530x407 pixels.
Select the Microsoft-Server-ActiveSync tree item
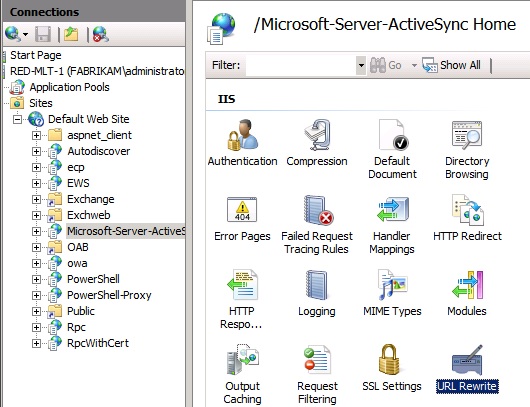[x=126, y=231]
